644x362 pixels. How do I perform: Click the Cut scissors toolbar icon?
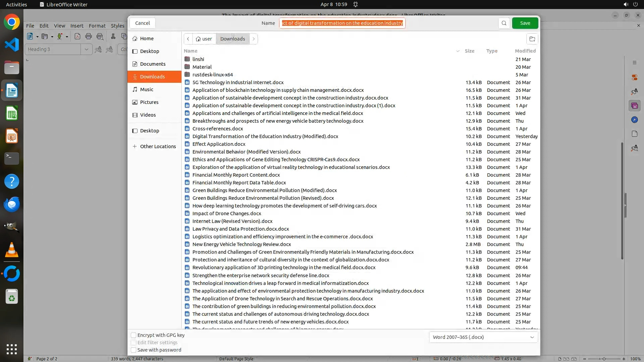point(113,37)
